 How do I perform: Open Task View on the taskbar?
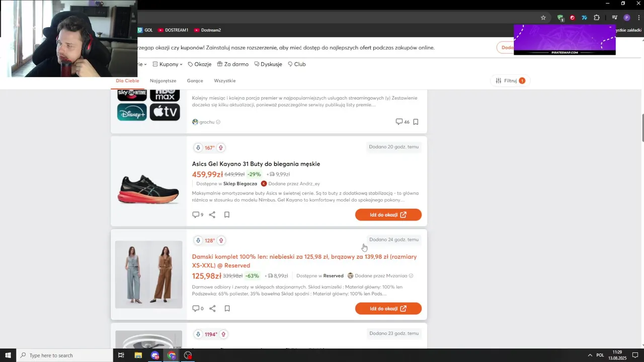coord(121,355)
